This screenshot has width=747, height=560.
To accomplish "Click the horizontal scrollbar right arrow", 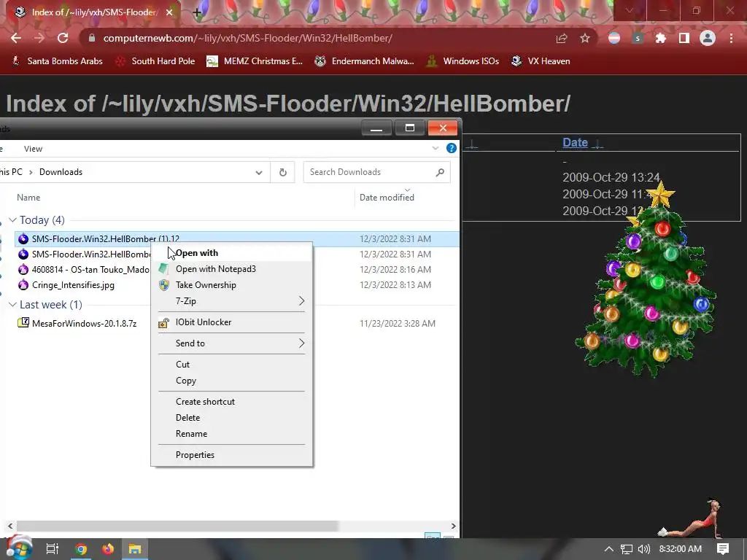I will pos(454,526).
